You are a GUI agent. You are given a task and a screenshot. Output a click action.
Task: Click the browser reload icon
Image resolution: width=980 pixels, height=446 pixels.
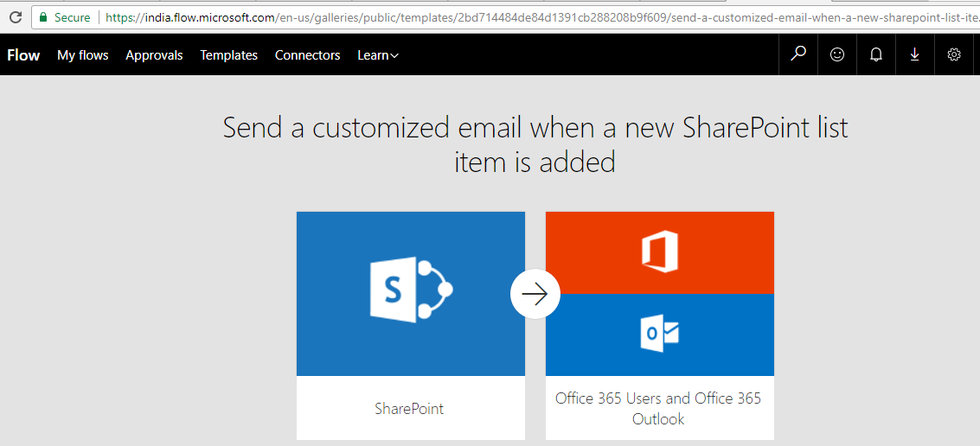click(15, 17)
